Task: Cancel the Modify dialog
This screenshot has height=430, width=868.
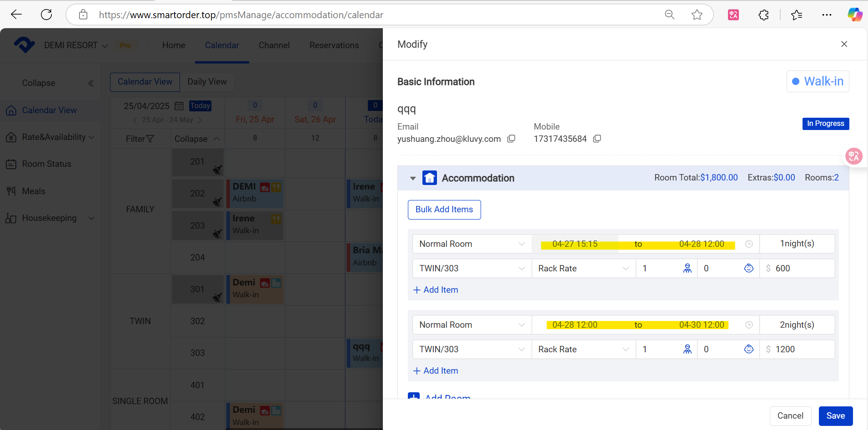Action: [790, 416]
